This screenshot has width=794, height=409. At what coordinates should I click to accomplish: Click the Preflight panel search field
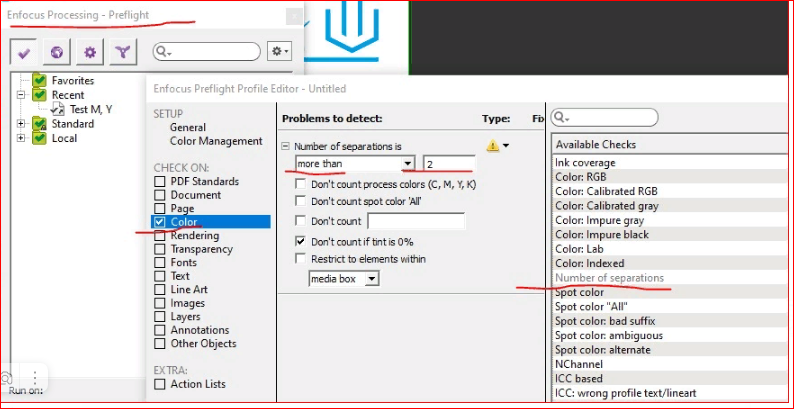pos(207,52)
